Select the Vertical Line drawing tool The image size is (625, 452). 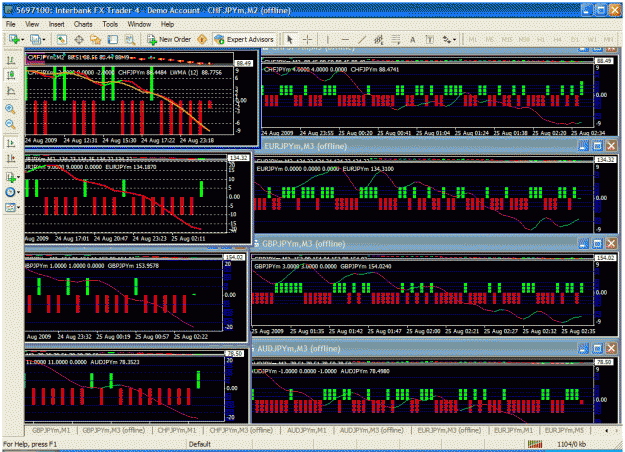[328, 39]
